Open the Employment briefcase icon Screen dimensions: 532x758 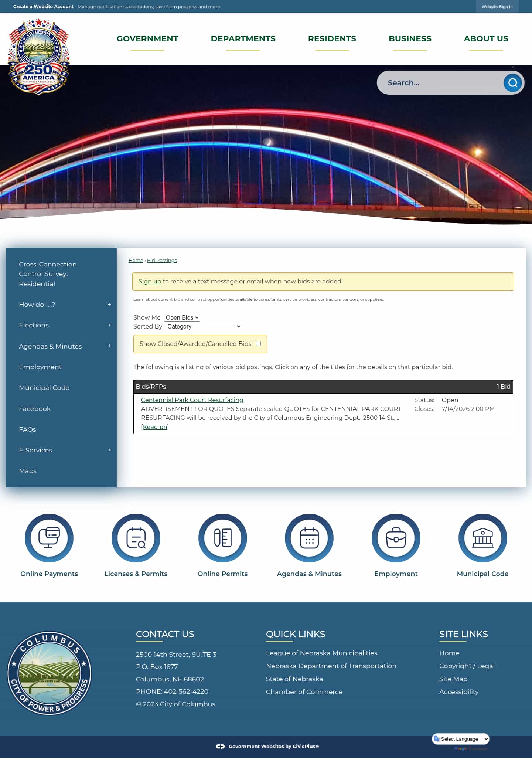[x=396, y=538]
